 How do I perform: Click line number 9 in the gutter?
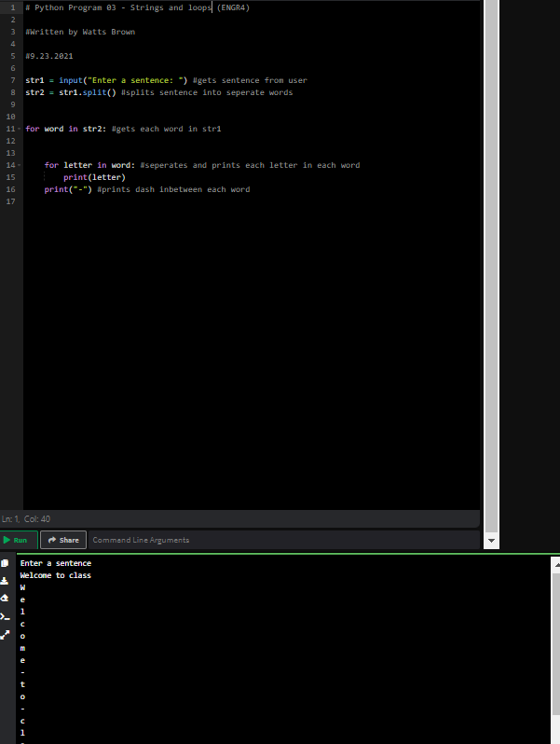[13, 104]
